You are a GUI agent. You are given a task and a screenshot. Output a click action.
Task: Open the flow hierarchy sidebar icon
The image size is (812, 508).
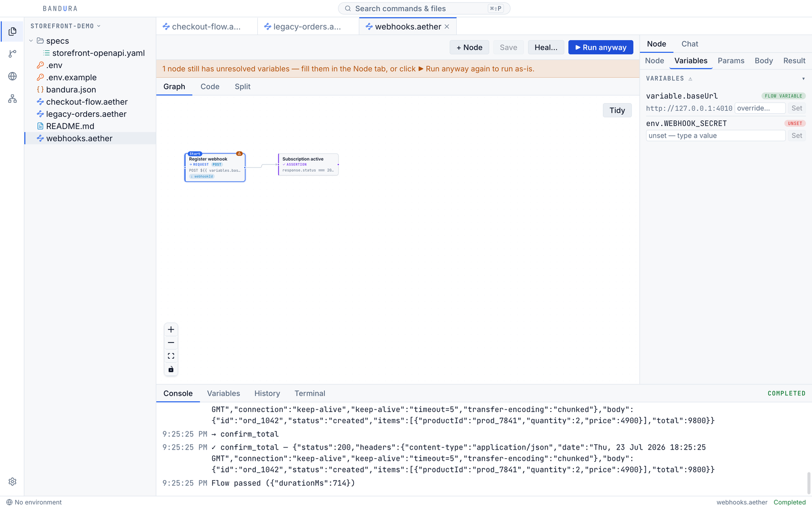(x=12, y=99)
